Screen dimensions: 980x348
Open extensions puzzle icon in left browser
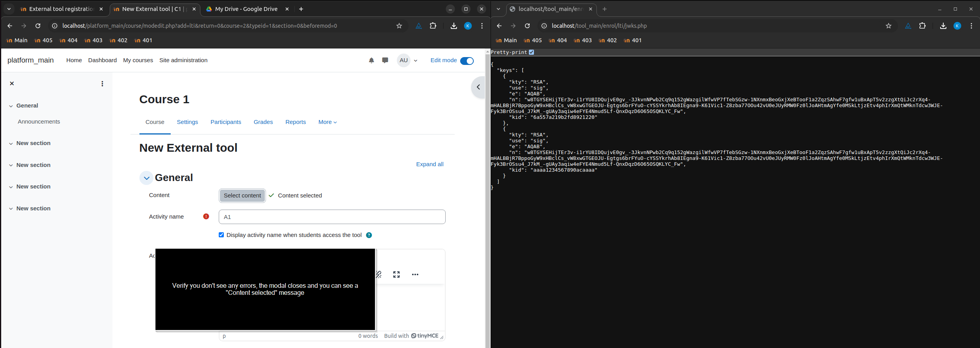click(x=433, y=26)
